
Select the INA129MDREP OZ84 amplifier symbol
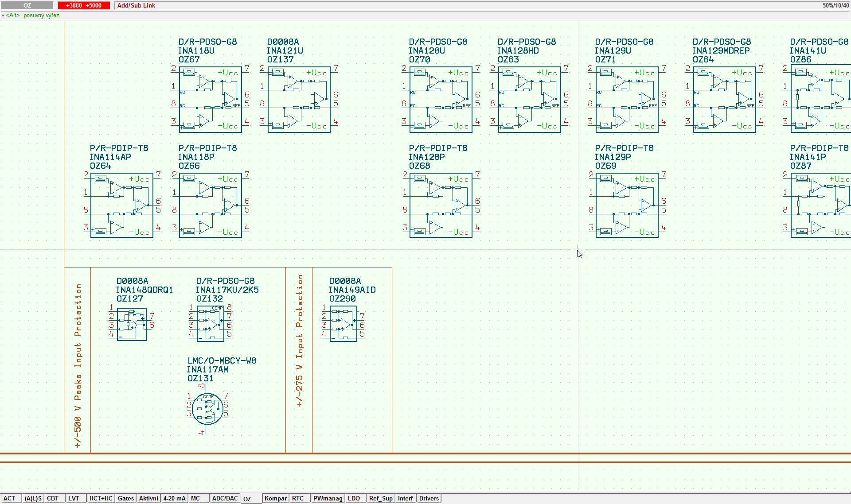click(x=725, y=99)
